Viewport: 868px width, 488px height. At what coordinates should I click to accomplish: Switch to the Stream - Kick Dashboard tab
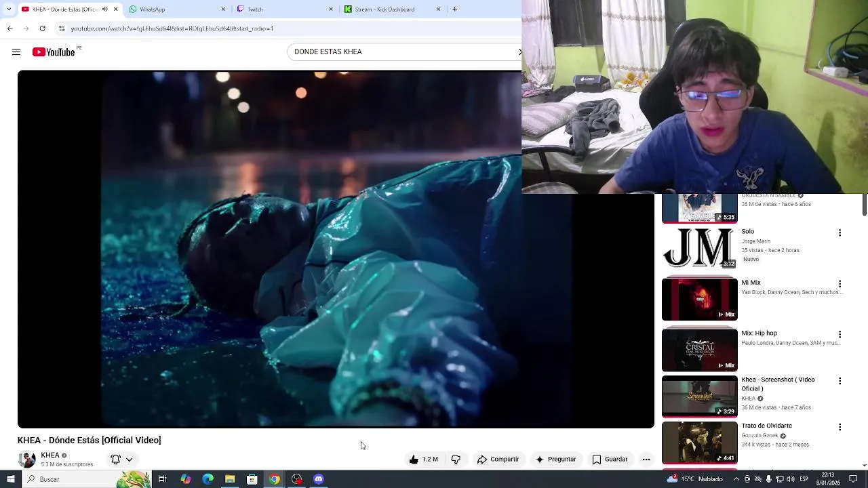(x=392, y=9)
